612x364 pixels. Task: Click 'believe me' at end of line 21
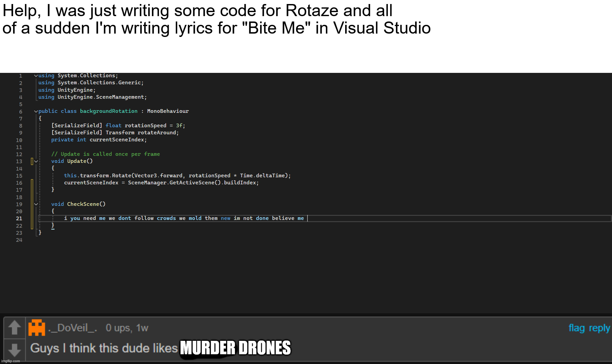[x=288, y=218]
